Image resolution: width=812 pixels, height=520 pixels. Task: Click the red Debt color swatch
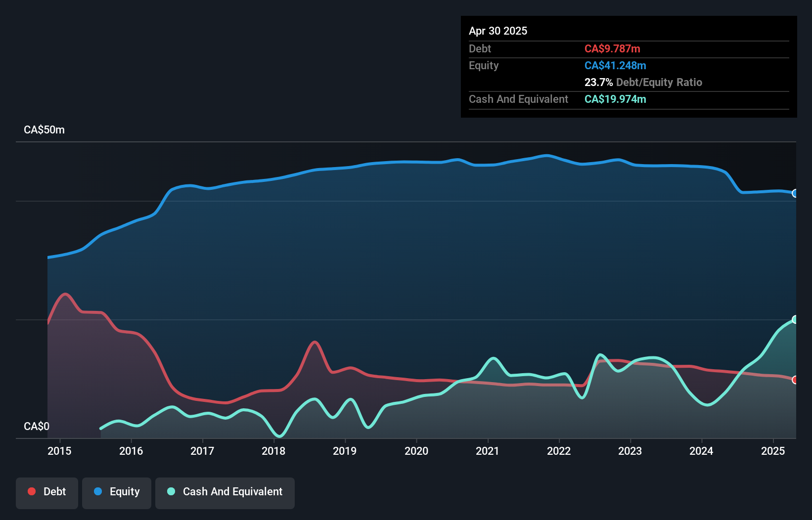click(31, 491)
